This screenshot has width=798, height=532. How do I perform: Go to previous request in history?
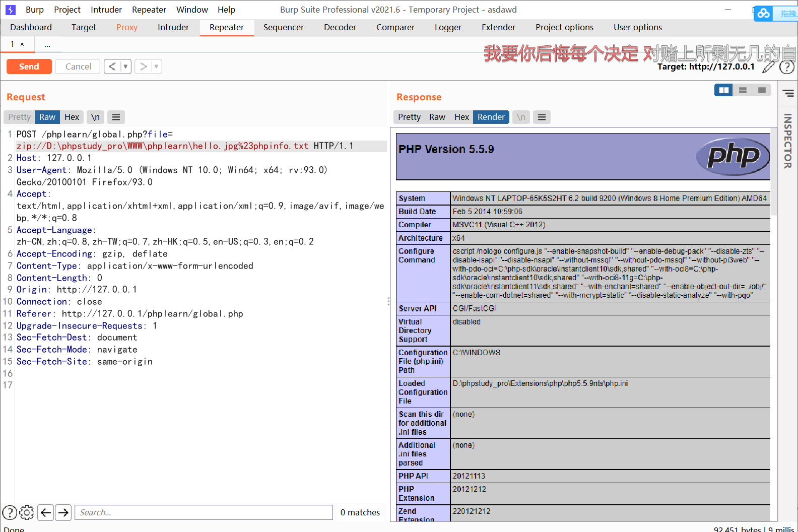(112, 66)
